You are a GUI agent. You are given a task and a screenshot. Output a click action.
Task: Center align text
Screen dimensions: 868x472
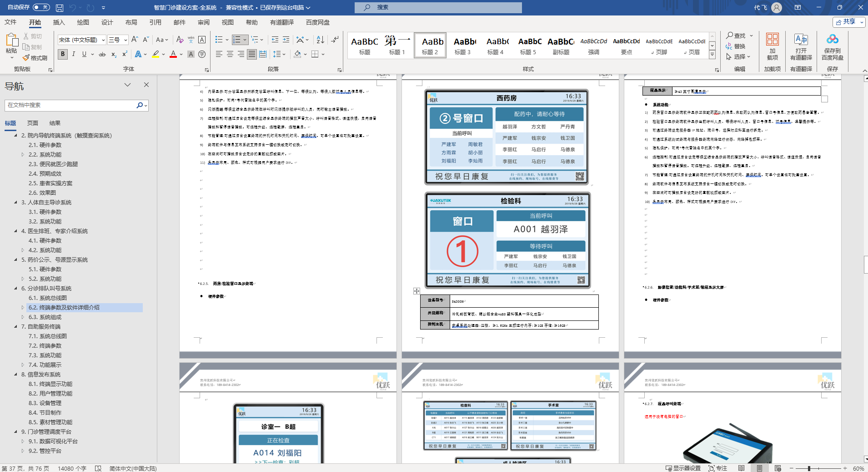[x=230, y=54]
